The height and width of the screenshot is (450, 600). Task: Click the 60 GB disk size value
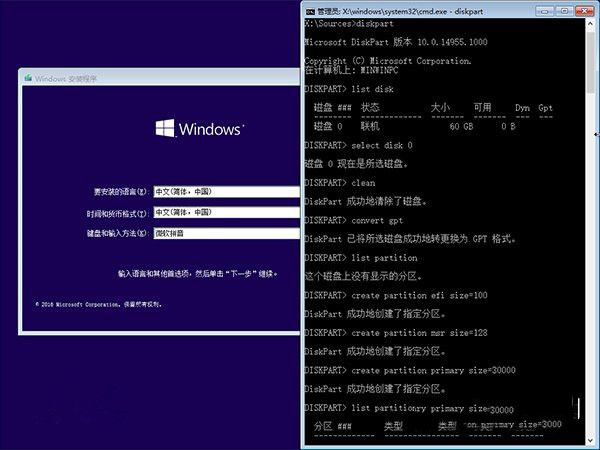pos(461,126)
